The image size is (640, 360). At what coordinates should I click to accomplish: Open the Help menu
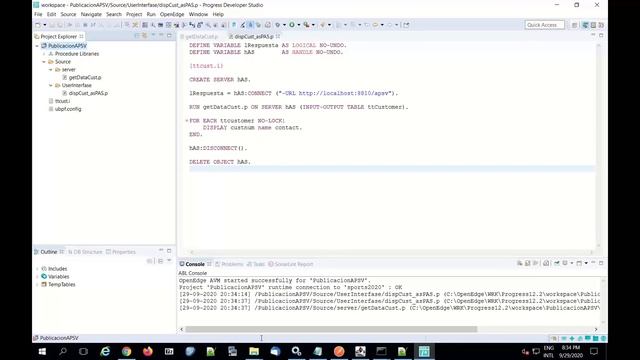pyautogui.click(x=218, y=14)
